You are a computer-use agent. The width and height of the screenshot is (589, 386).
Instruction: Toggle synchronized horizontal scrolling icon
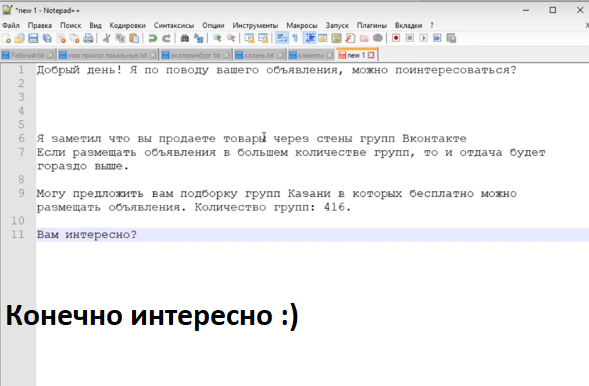pyautogui.click(x=263, y=38)
